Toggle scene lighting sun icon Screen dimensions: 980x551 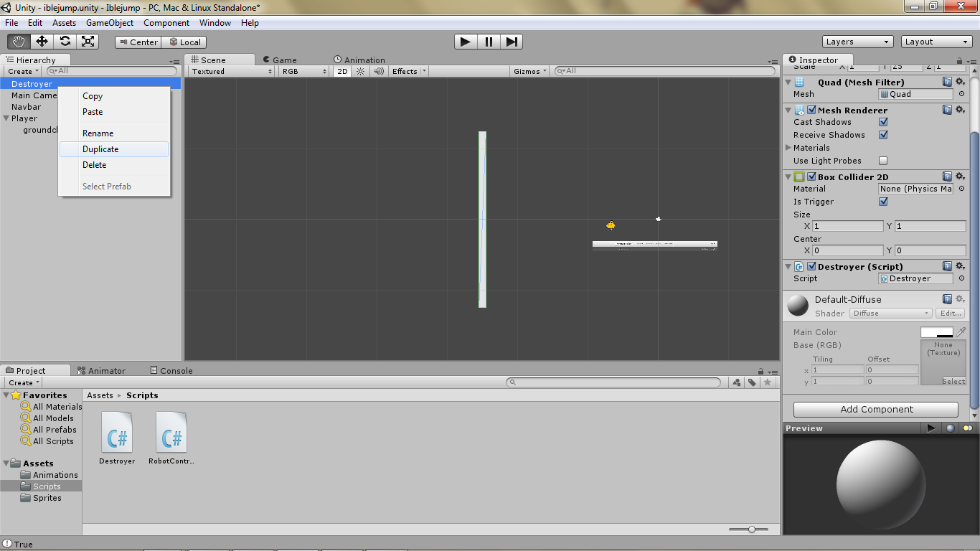tap(361, 71)
